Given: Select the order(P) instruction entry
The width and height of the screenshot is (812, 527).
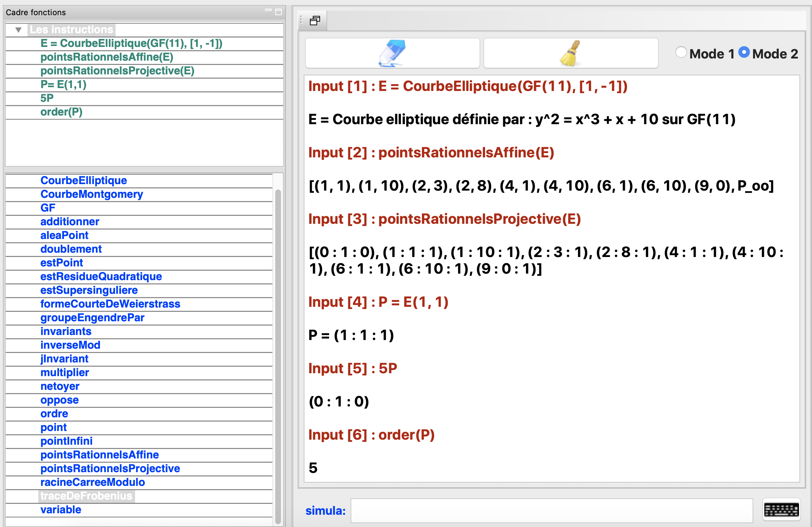Looking at the screenshot, I should pos(61,112).
